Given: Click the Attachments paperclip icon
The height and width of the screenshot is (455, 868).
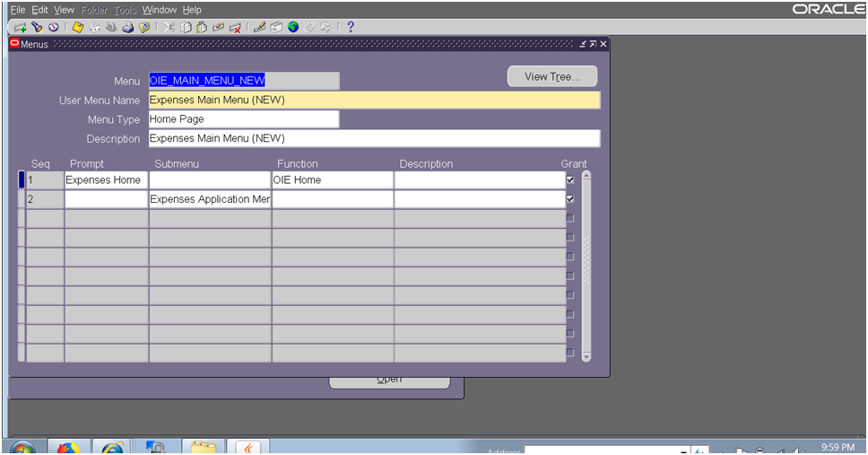Looking at the screenshot, I should 309,27.
